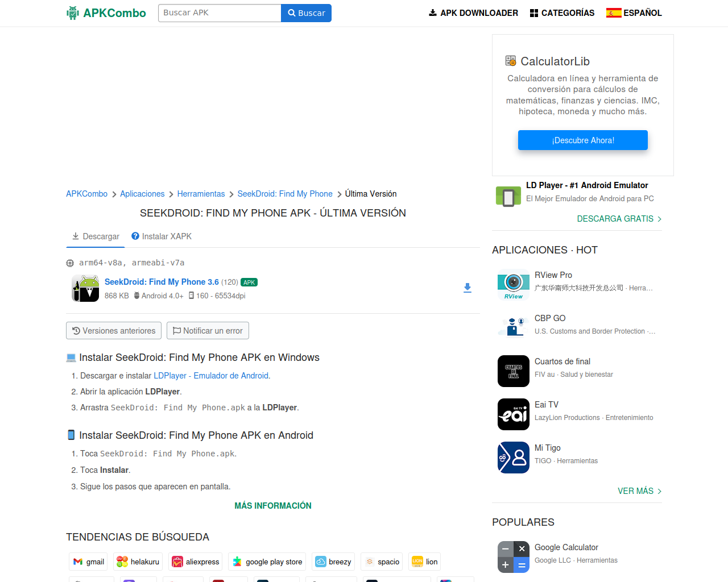This screenshot has height=582, width=728.
Task: Click the ¡Descubre Ahora! button
Action: click(583, 140)
